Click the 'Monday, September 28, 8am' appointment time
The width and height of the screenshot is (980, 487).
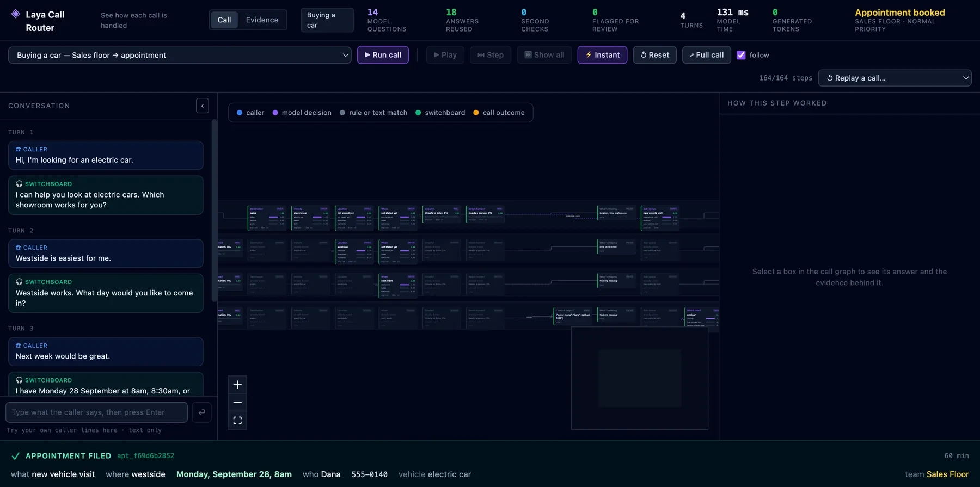click(x=234, y=474)
